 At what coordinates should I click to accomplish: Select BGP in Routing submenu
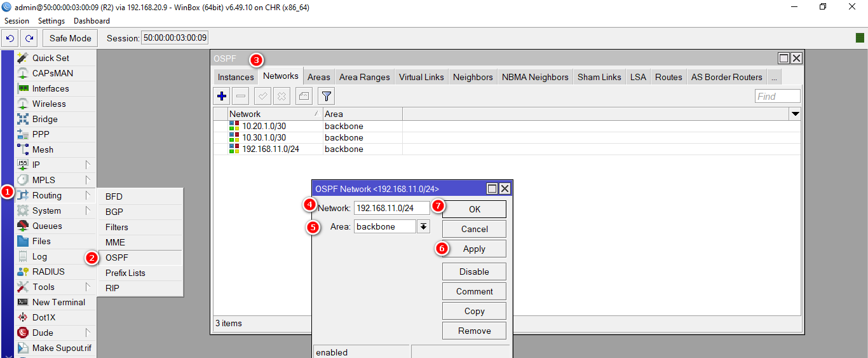[x=140, y=212]
